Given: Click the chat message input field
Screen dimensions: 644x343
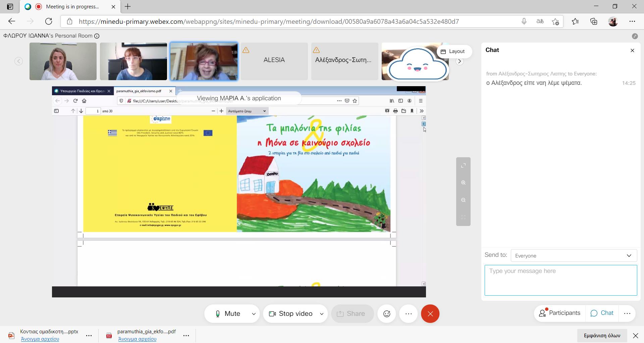Looking at the screenshot, I should [x=560, y=280].
